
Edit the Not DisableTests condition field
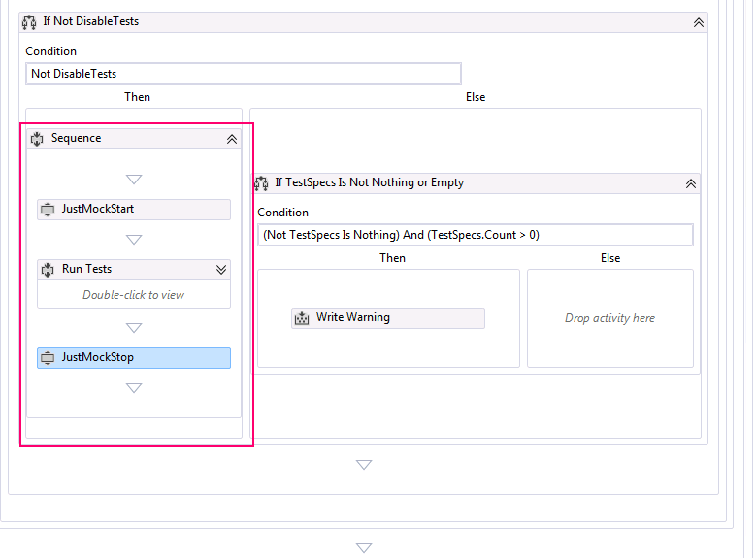243,74
